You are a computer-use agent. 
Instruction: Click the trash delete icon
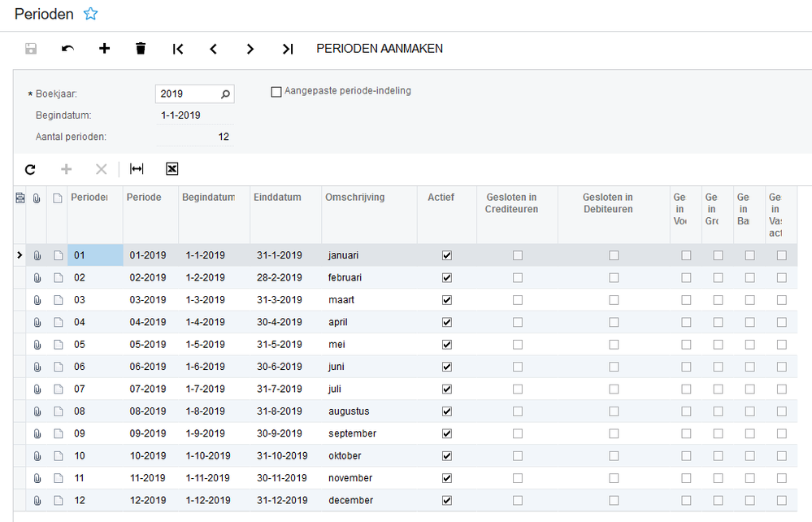coord(141,49)
